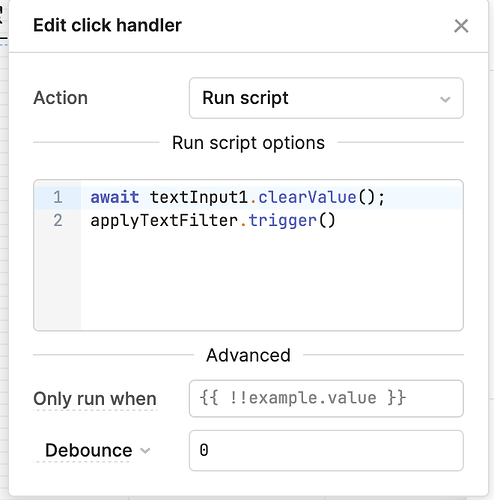
Task: Click the Run script options section header
Action: [248, 143]
